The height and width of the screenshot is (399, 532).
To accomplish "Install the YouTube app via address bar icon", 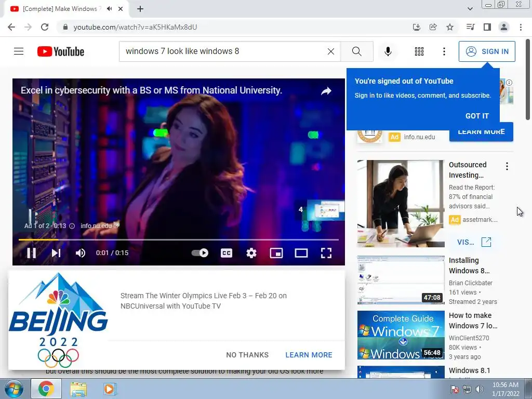I will [416, 27].
